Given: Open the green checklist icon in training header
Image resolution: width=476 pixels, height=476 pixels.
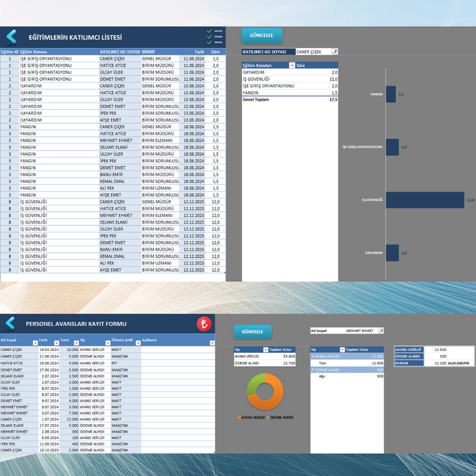Looking at the screenshot, I should click(215, 37).
